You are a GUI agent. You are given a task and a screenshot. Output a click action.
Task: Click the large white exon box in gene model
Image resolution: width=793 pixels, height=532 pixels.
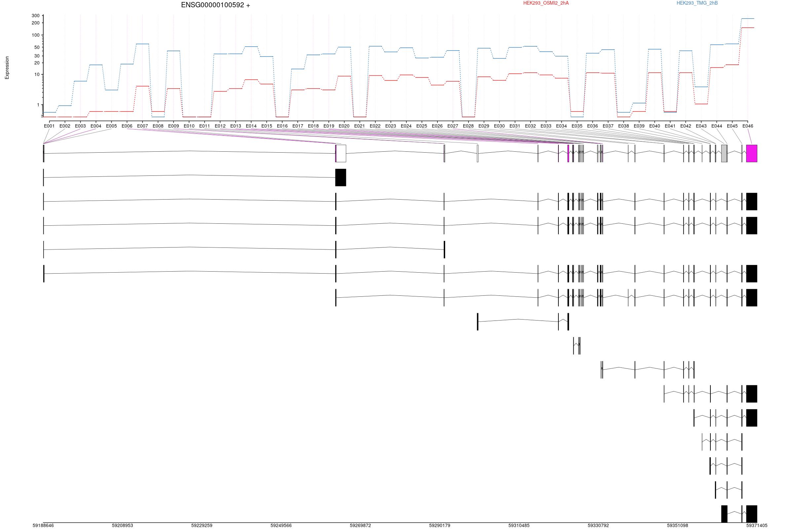click(341, 153)
